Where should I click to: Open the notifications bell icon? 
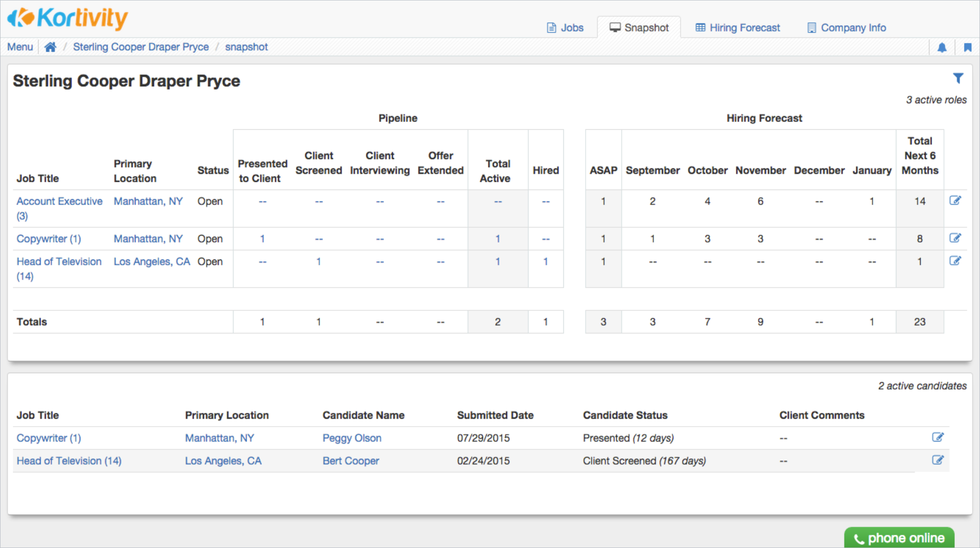pyautogui.click(x=942, y=47)
